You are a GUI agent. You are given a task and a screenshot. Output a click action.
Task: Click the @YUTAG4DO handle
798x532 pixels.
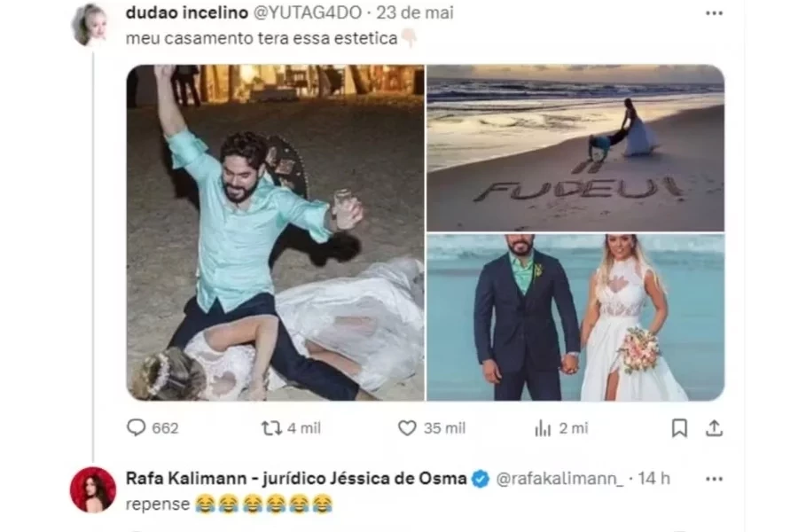coord(307,12)
